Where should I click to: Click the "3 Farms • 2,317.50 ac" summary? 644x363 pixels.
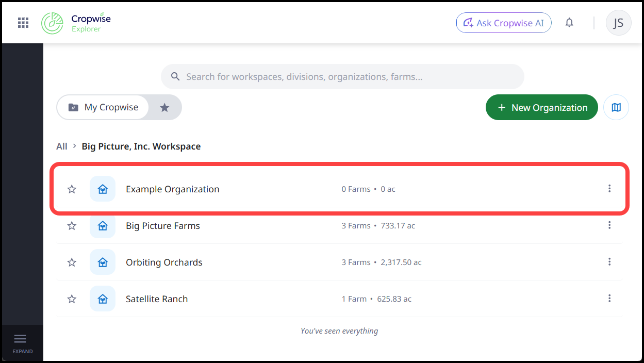(x=382, y=262)
